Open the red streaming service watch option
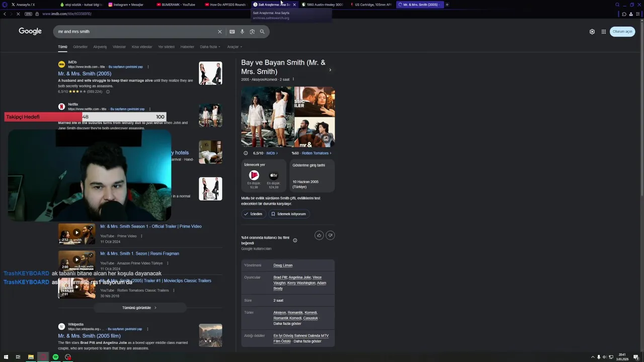The height and width of the screenshot is (362, 644). 254,175
